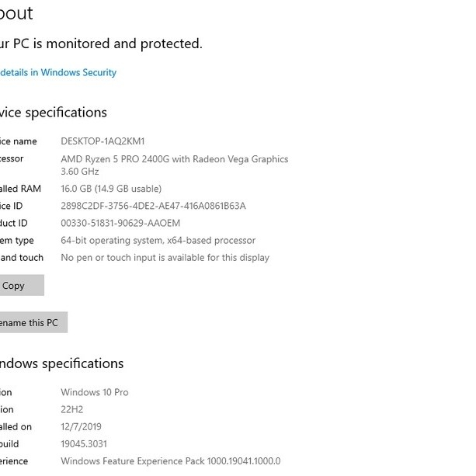Screen dimensions: 476x476
Task: Open the Windows Security details link
Action: click(58, 72)
